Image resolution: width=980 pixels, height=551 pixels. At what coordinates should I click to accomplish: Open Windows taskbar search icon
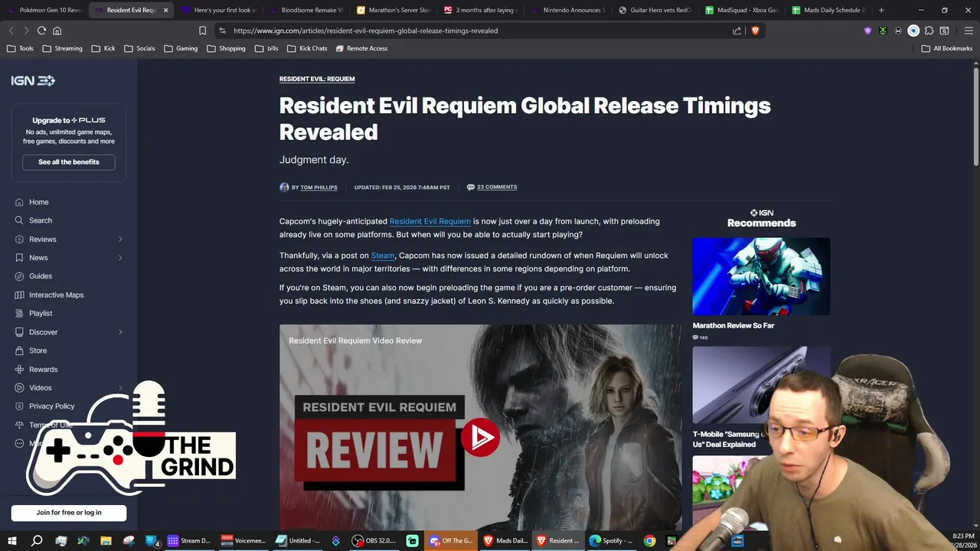pyautogui.click(x=37, y=540)
